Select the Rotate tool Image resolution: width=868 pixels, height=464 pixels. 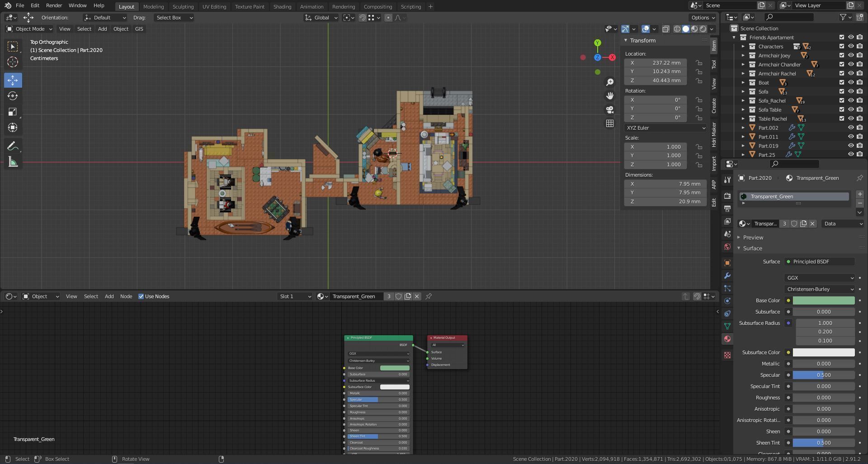pos(13,96)
